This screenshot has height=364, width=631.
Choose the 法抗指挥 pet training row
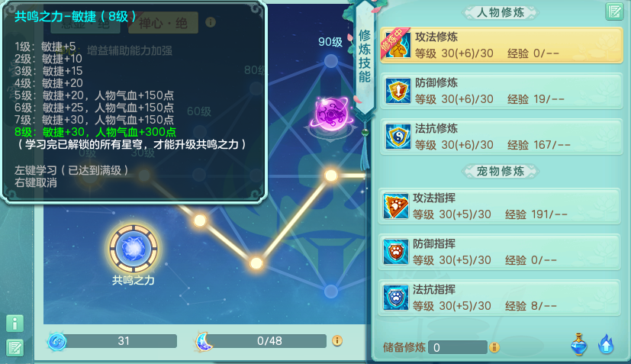point(500,298)
